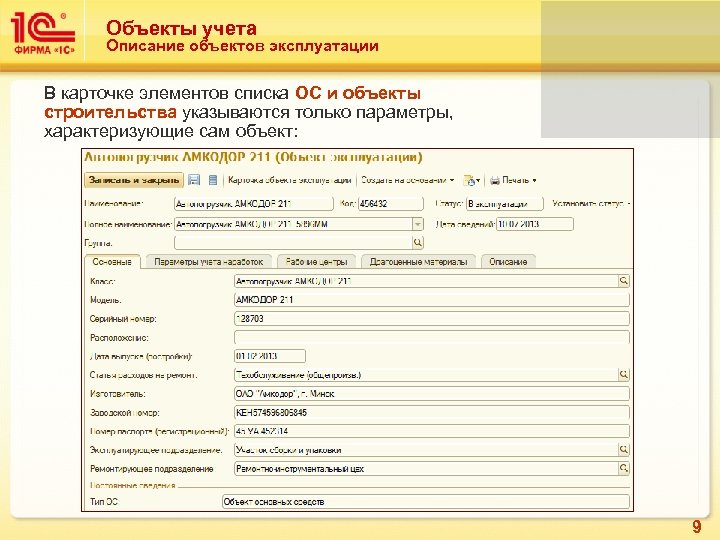Viewport: 720px width, 540px height.
Task: Click the Заводской номер field
Action: click(x=432, y=412)
